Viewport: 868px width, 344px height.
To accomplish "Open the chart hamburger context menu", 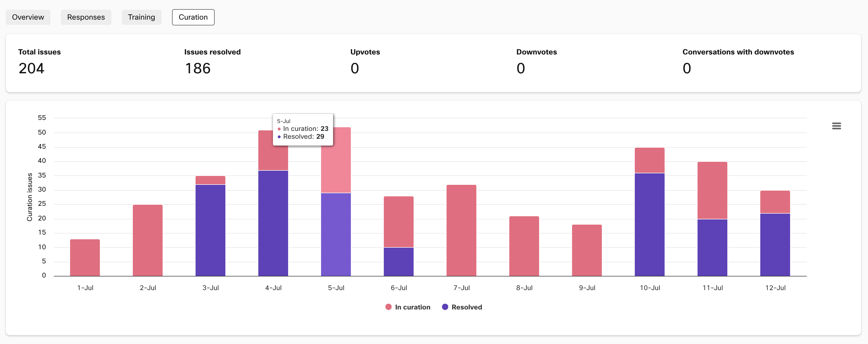I will (836, 126).
